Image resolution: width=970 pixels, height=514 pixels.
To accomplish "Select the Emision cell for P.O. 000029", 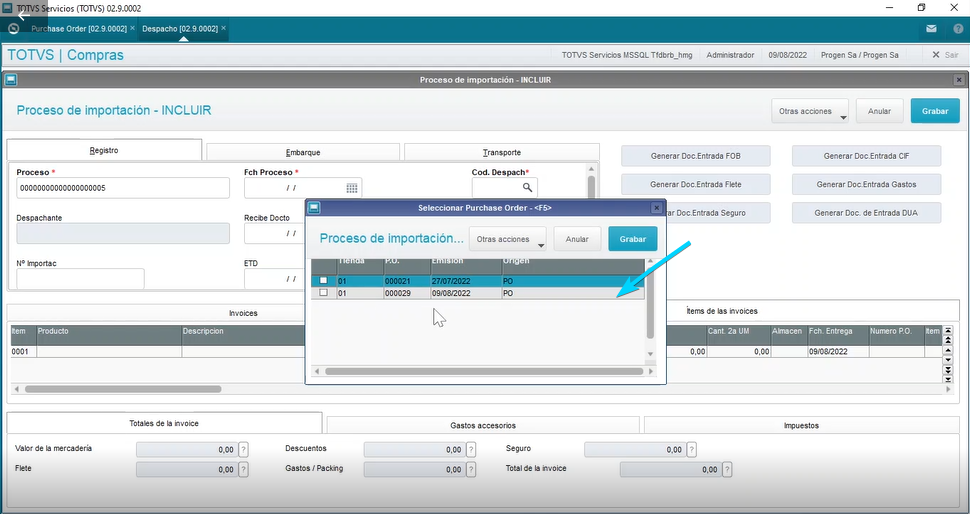I will [x=466, y=293].
